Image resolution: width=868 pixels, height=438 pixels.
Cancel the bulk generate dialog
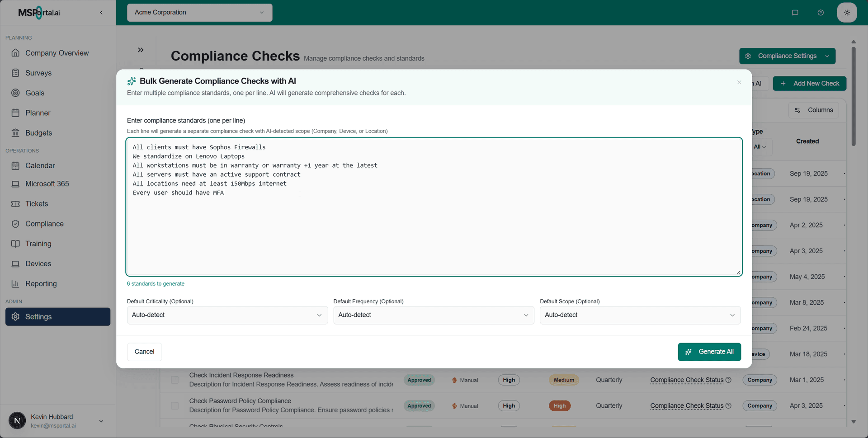coord(144,351)
